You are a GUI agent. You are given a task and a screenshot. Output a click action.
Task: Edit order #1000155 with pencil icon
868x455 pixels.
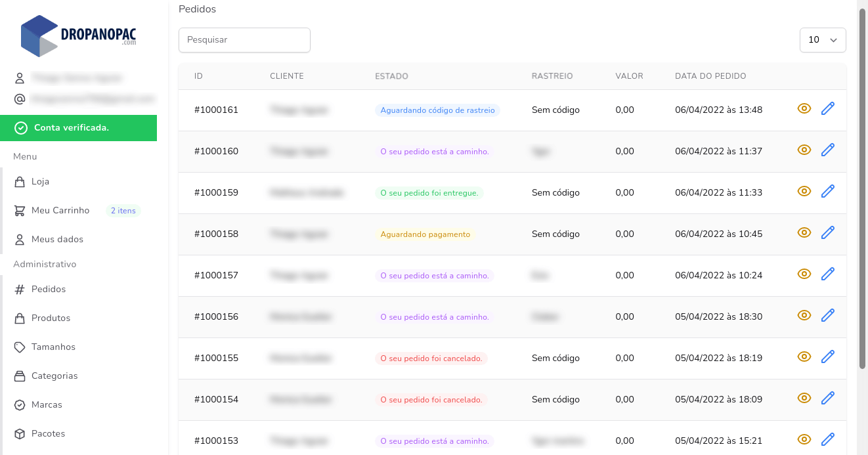(828, 357)
